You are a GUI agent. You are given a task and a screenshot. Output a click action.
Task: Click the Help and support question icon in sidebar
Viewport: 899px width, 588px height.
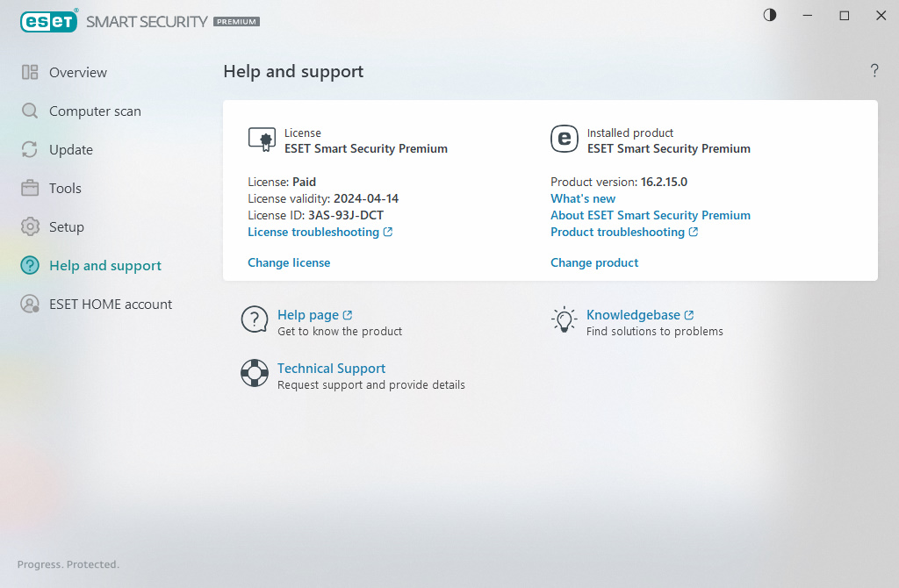click(x=30, y=265)
